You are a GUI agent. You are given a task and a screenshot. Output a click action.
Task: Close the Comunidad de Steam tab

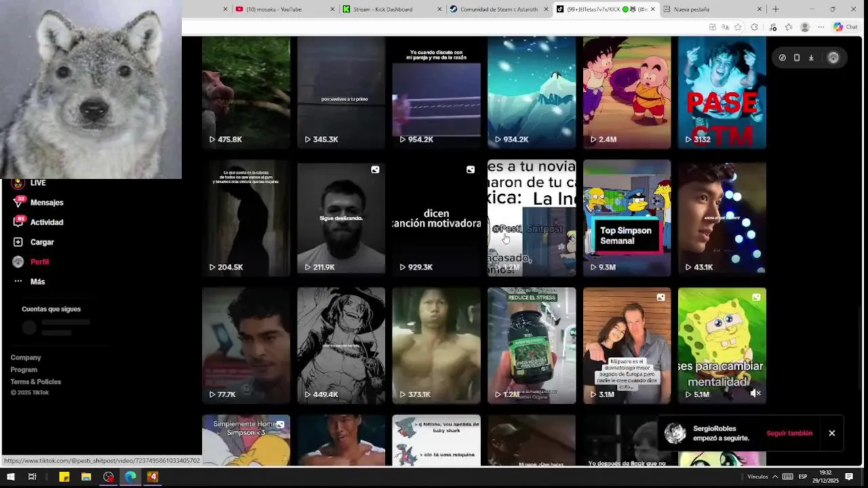(546, 9)
